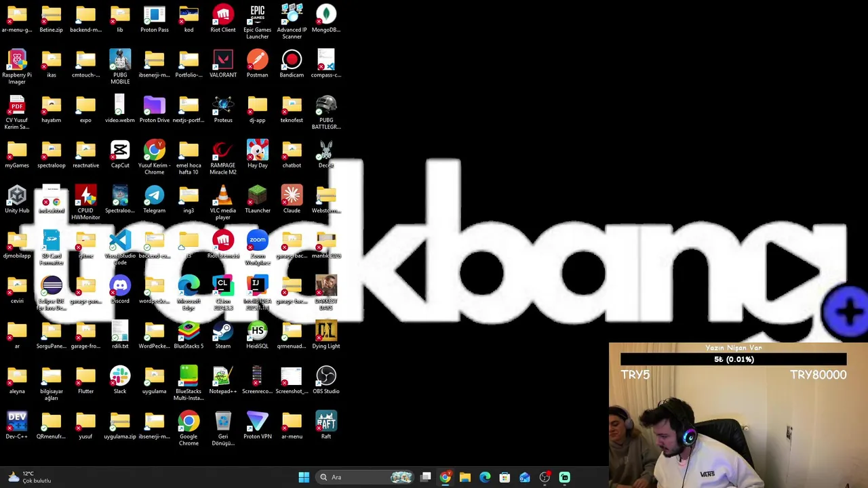Select the myGames folder

tap(17, 155)
